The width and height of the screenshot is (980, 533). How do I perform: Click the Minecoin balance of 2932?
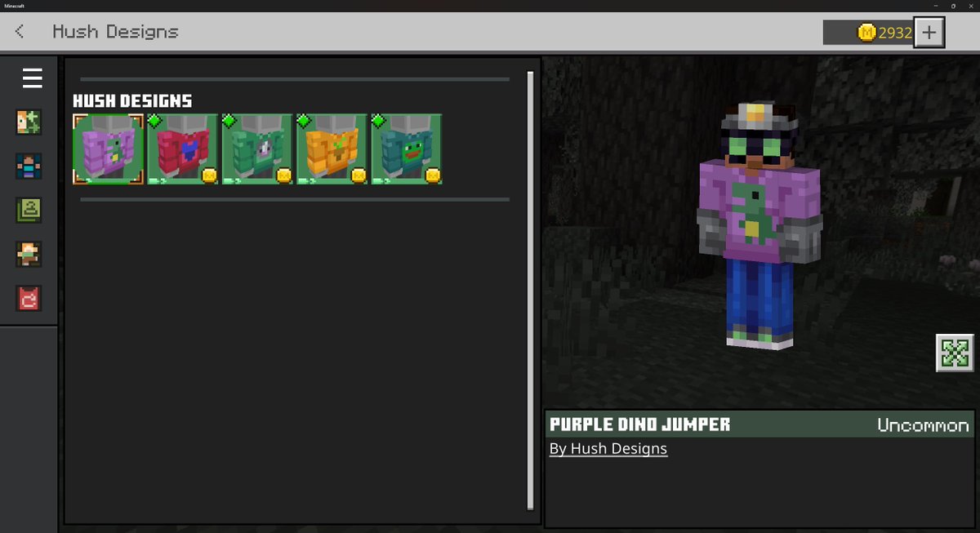(x=885, y=33)
